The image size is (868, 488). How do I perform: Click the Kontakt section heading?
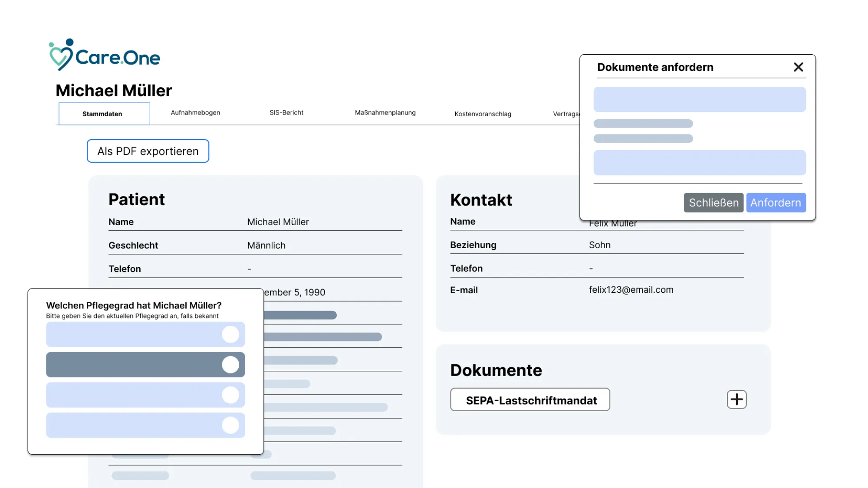click(x=481, y=200)
